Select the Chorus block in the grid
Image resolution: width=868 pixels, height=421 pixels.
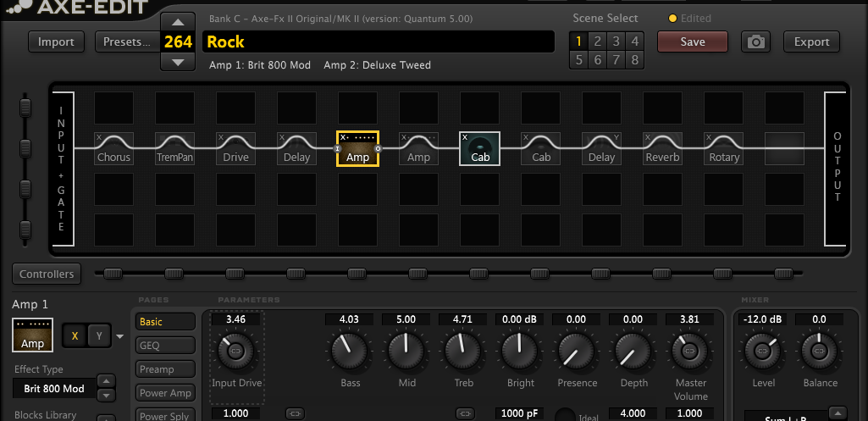pos(113,148)
